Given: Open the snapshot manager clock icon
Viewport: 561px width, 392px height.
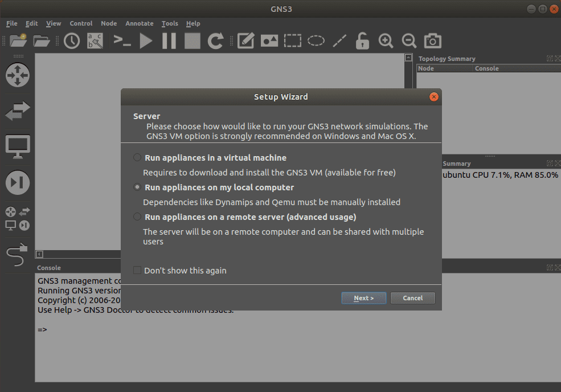Looking at the screenshot, I should coord(72,41).
